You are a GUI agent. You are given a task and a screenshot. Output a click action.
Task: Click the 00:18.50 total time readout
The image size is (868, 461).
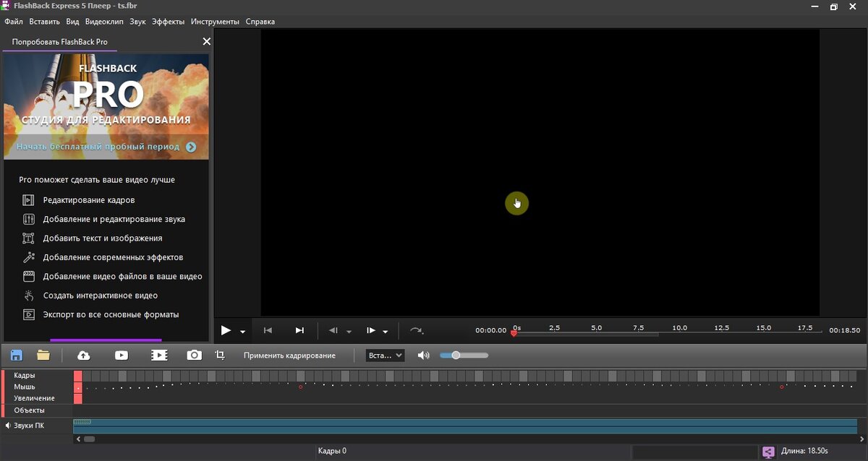(844, 330)
